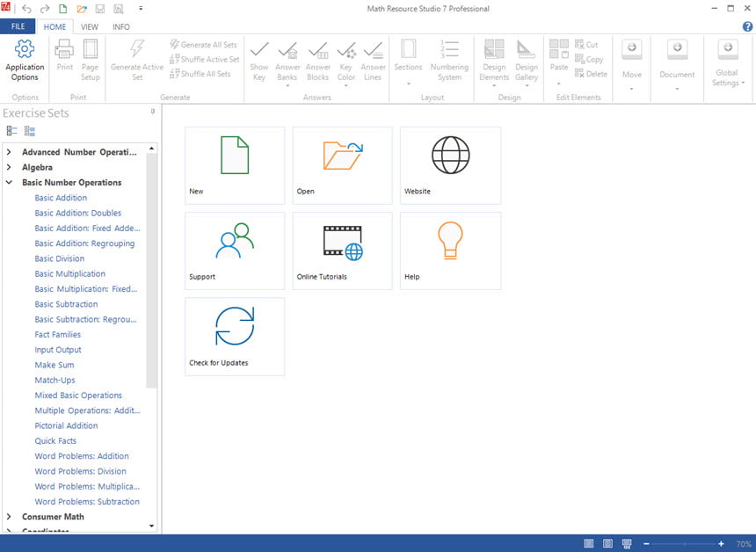Click Copy in Edit Elements
The width and height of the screenshot is (756, 552).
pos(589,59)
